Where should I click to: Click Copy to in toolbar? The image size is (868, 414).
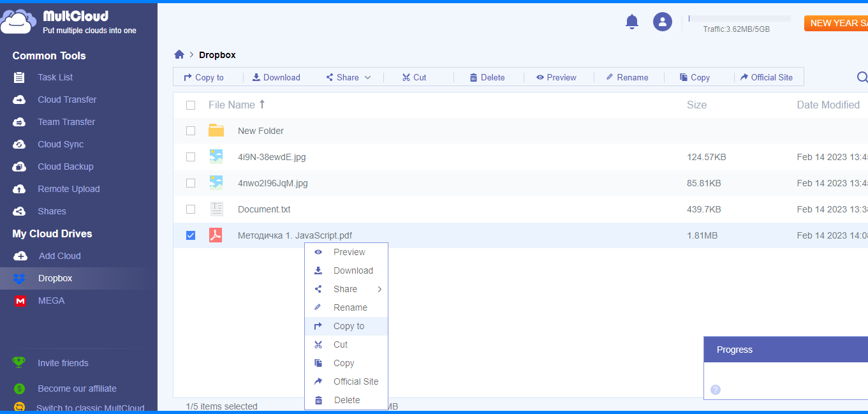[203, 77]
